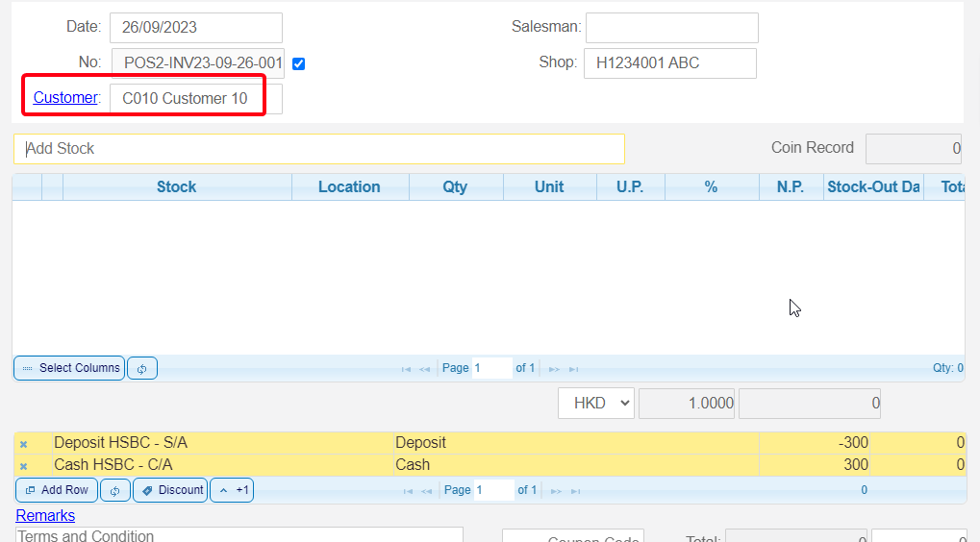Toggle the checkbox next to invoice number
The image size is (980, 542).
coord(298,64)
